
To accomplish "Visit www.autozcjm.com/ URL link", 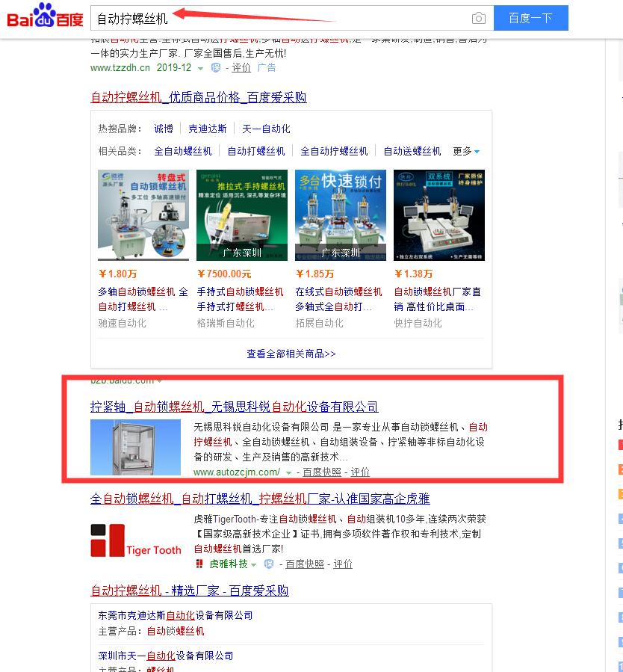I will (237, 472).
